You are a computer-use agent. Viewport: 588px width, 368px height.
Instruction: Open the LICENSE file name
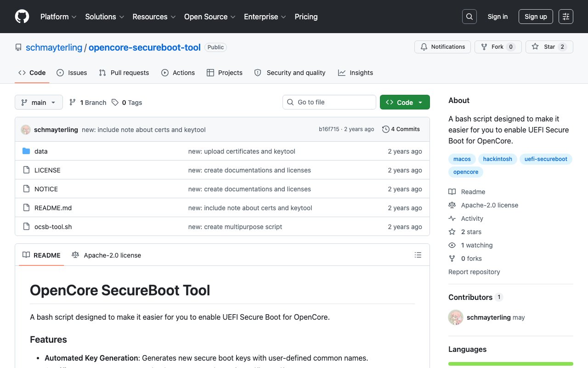[x=47, y=170]
